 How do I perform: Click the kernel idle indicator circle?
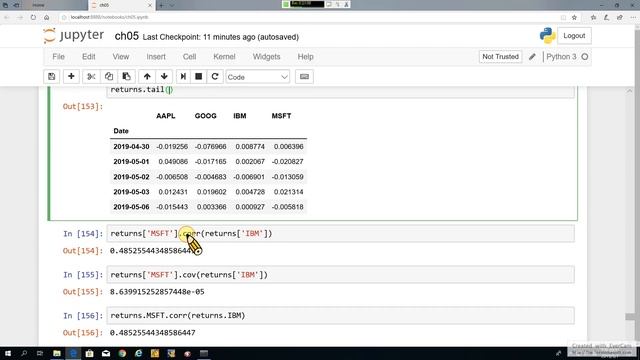585,57
